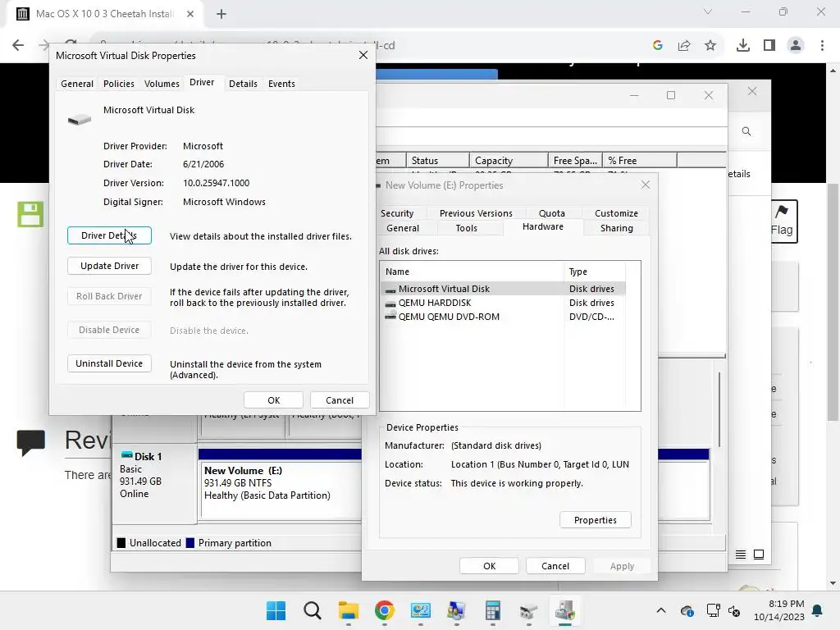Switch to General tab in Virtual Disk Properties
The height and width of the screenshot is (630, 840).
pos(77,84)
